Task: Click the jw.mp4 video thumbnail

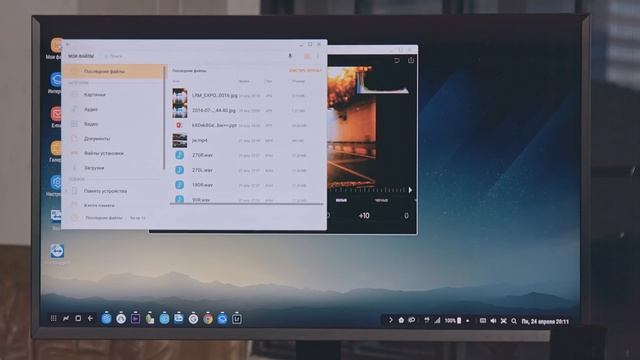Action: pyautogui.click(x=180, y=140)
